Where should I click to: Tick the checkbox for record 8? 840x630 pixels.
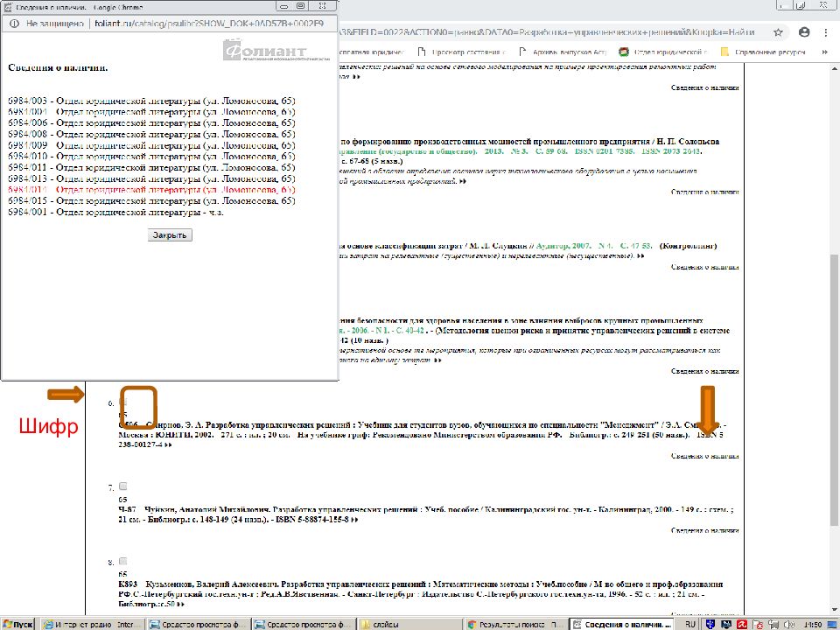tap(123, 561)
